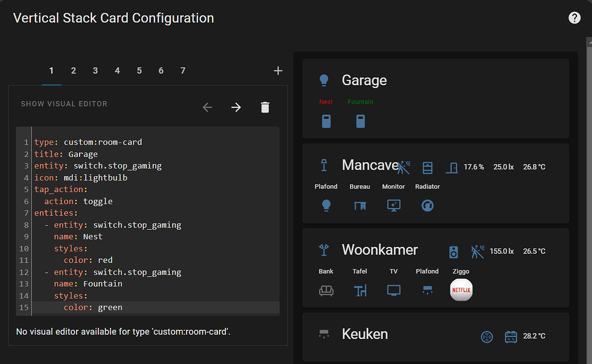Viewport: 592px width, 364px height.
Task: Move card left with the back arrow
Action: (207, 107)
